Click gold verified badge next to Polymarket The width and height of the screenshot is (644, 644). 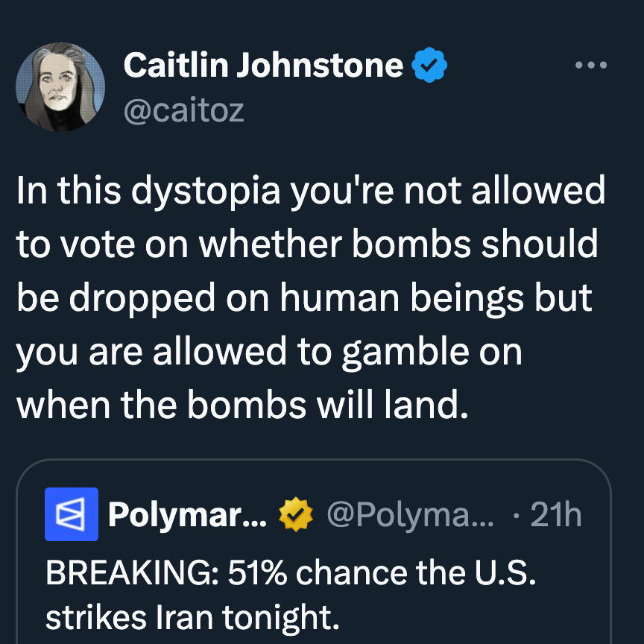296,514
